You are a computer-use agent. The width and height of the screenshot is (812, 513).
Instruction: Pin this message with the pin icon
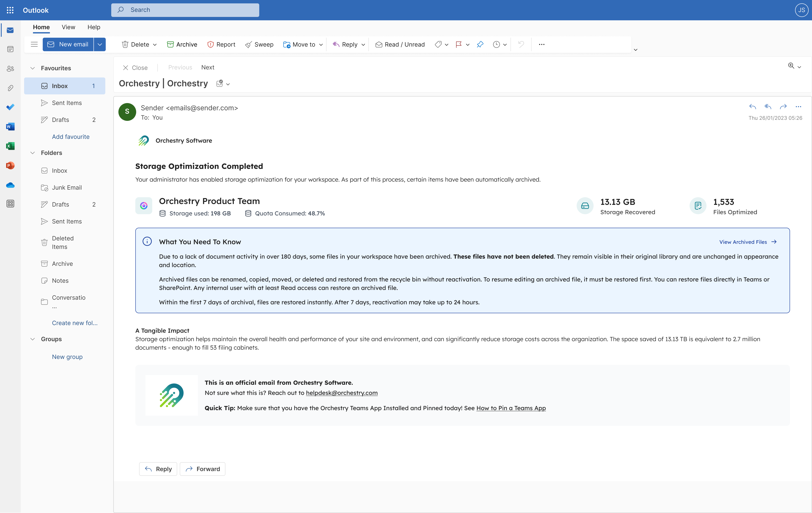coord(480,44)
